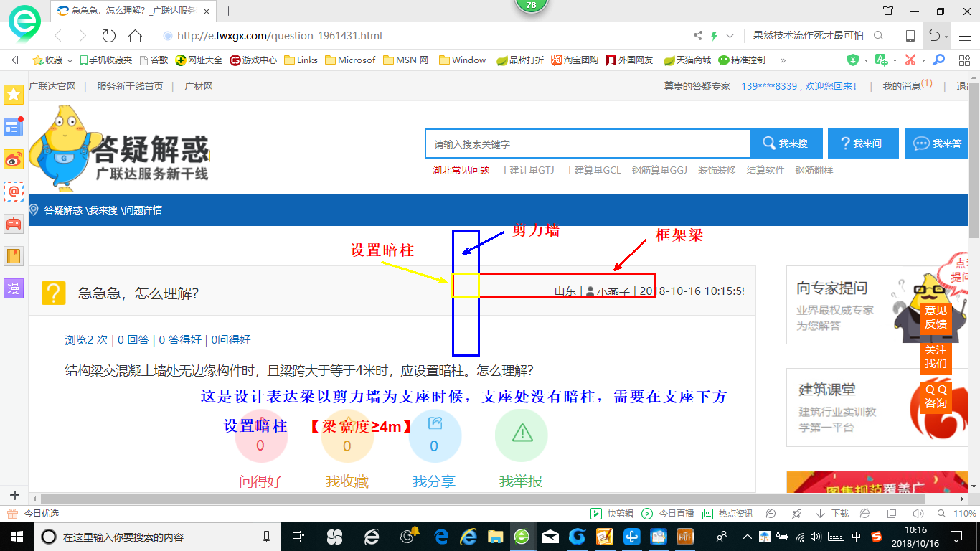Image resolution: width=980 pixels, height=551 pixels.
Task: Select the 钢筋算量GGJ category tab
Action: [x=659, y=171]
